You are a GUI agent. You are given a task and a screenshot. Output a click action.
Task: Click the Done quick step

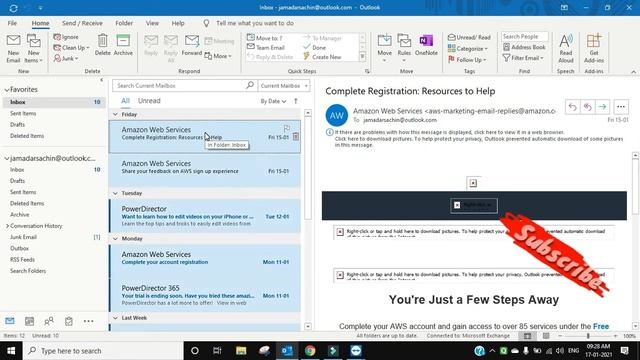(x=314, y=47)
